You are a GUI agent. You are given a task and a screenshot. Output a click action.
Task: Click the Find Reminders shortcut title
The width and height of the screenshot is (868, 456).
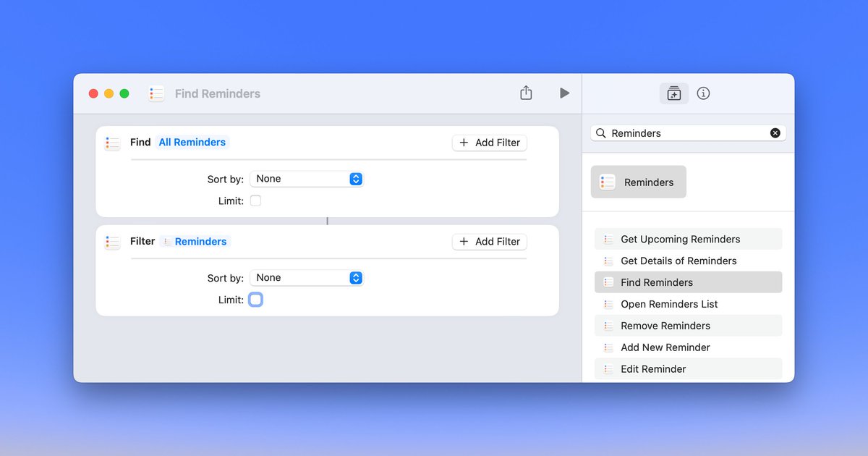(218, 93)
